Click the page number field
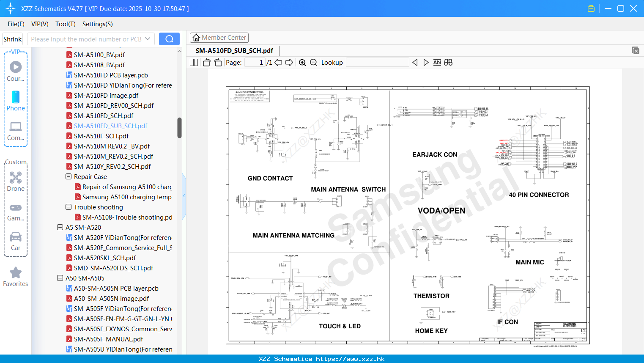Image resolution: width=644 pixels, height=363 pixels. [255, 62]
